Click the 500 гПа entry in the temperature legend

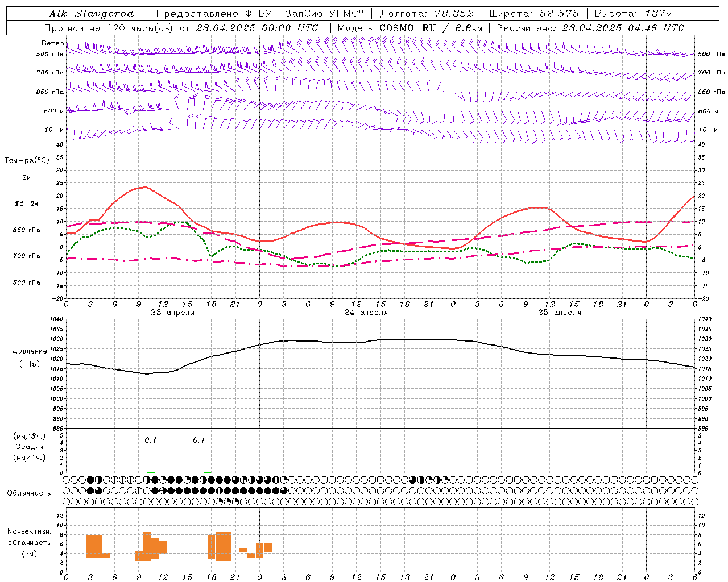[26, 282]
